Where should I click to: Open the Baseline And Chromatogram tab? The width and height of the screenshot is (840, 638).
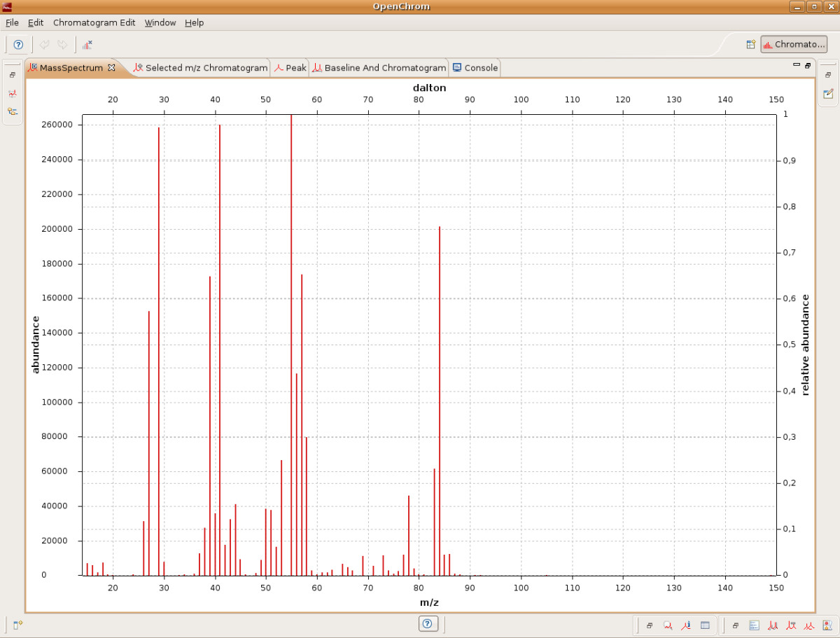click(379, 68)
